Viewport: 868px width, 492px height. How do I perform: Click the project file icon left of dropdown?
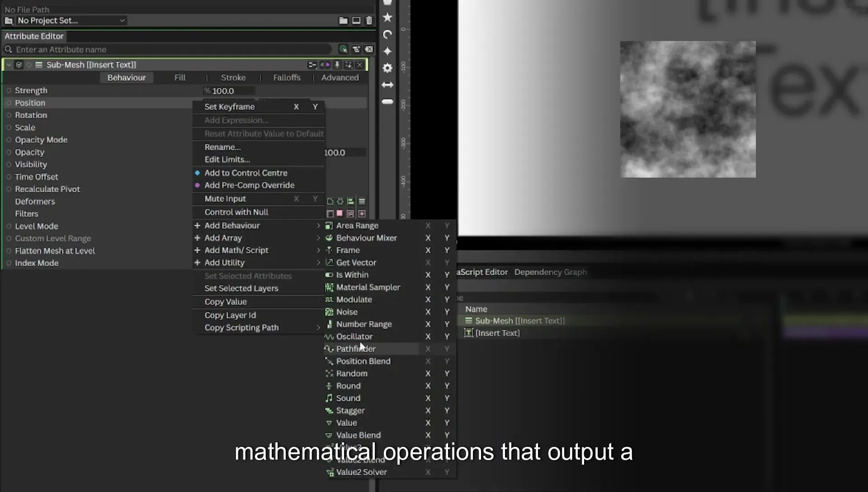click(9, 20)
